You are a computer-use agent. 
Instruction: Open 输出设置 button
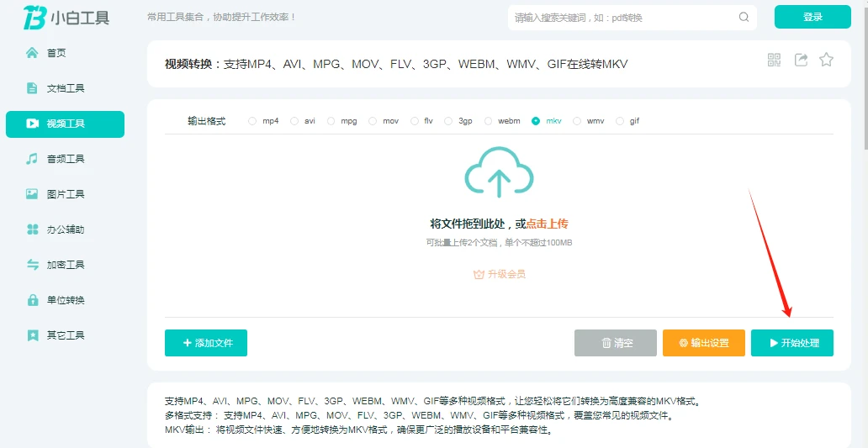point(704,343)
